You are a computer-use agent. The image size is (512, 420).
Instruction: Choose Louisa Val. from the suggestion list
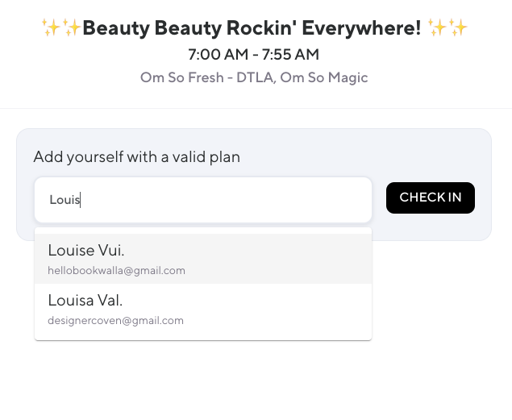(x=202, y=309)
